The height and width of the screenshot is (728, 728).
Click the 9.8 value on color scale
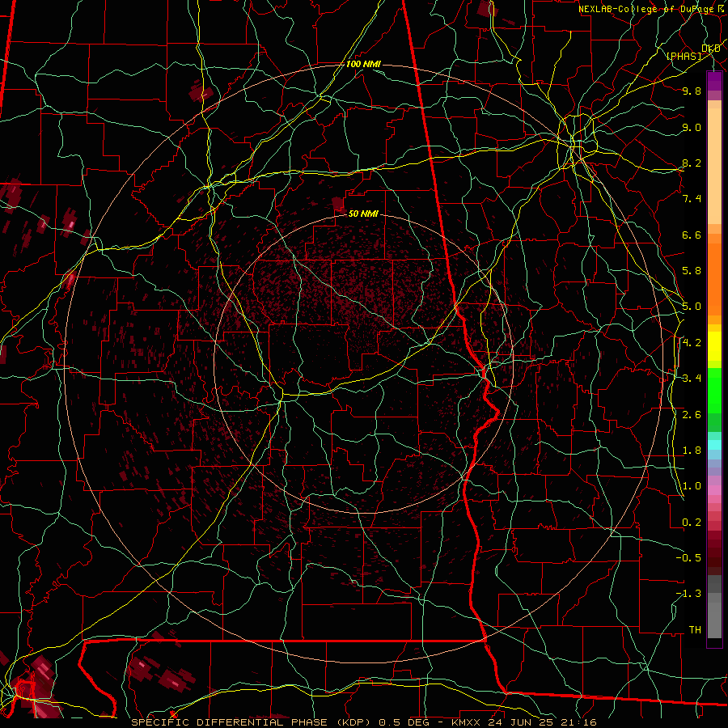692,91
